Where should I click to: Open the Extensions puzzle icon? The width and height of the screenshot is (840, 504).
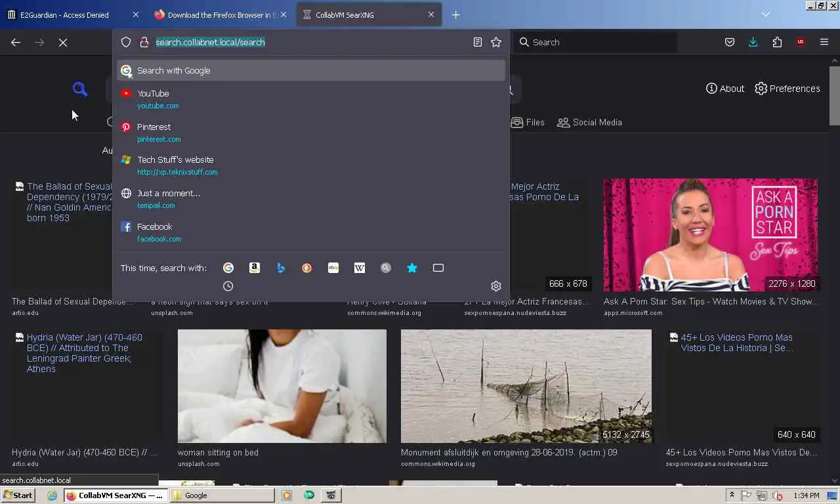[777, 42]
